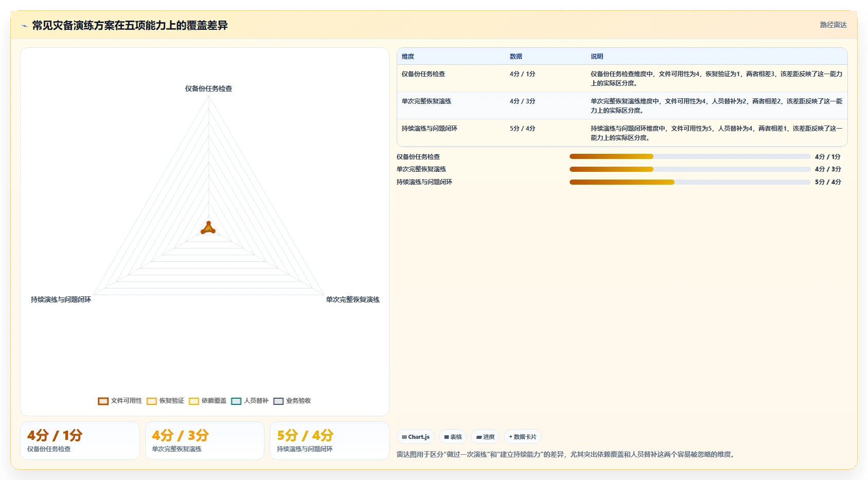The height and width of the screenshot is (480, 868).
Task: Toggle the 业务验收 legend entry
Action: point(292,401)
